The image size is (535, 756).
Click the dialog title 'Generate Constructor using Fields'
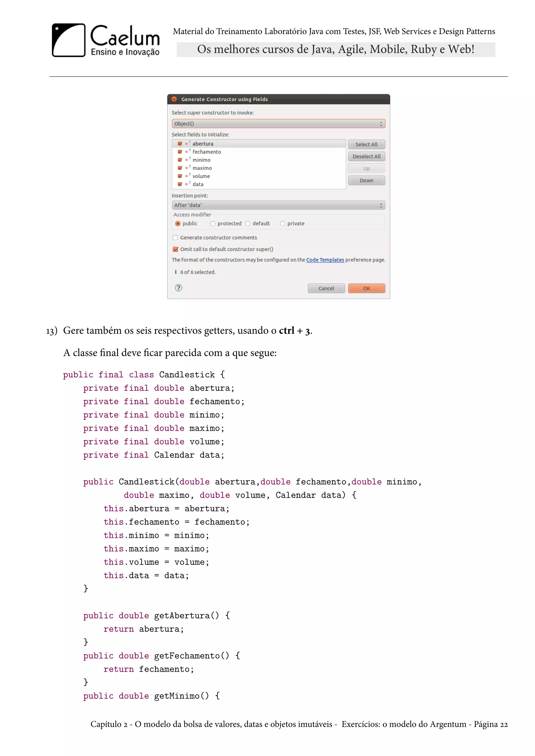[224, 99]
